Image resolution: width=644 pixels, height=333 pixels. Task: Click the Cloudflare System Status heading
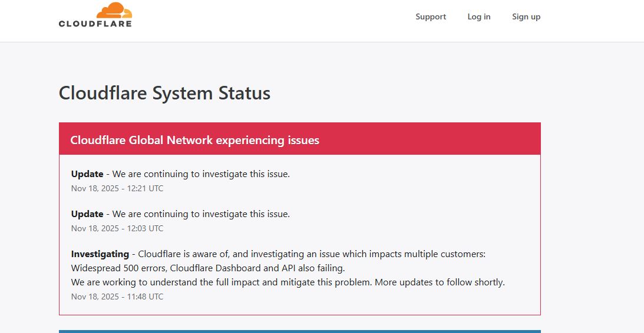point(165,93)
